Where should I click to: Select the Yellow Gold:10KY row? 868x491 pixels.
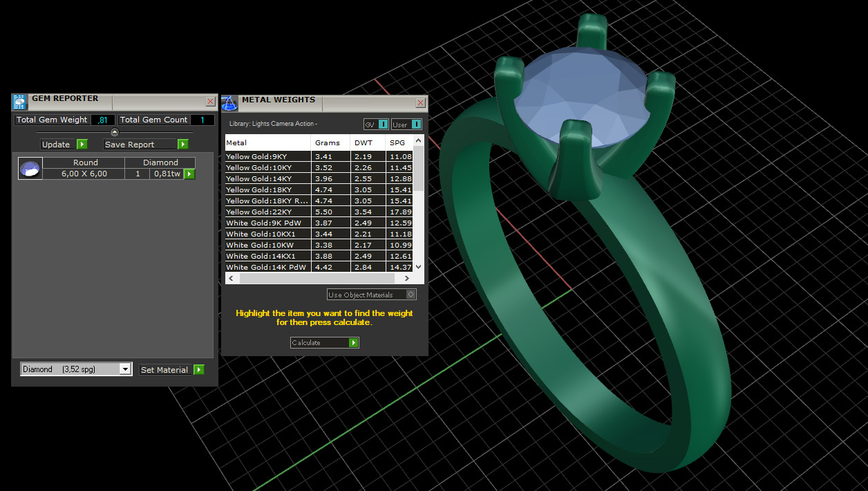pos(319,167)
